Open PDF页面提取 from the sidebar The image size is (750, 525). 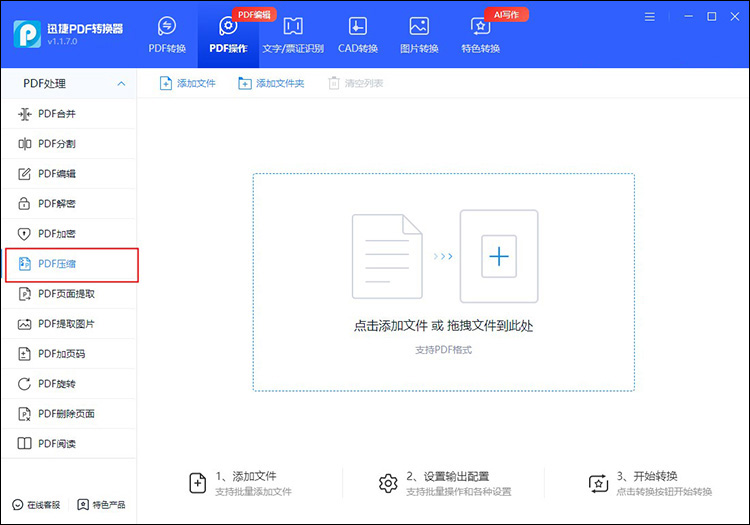click(69, 294)
